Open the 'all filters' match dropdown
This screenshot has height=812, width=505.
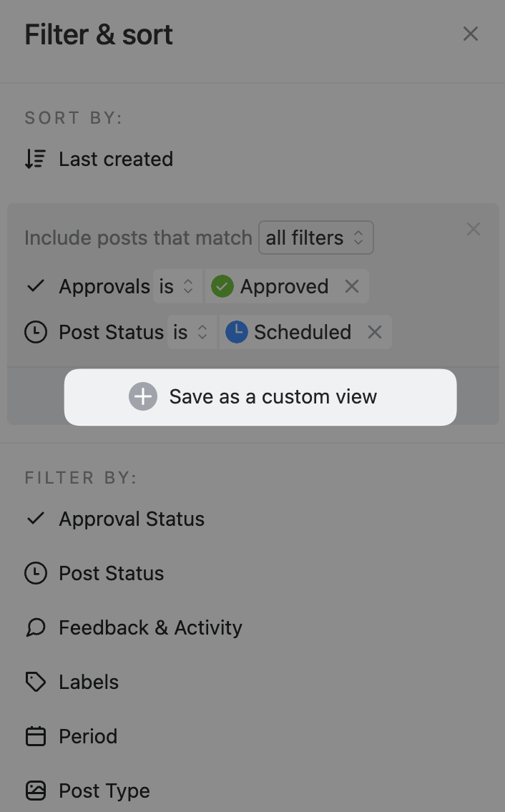(x=315, y=238)
